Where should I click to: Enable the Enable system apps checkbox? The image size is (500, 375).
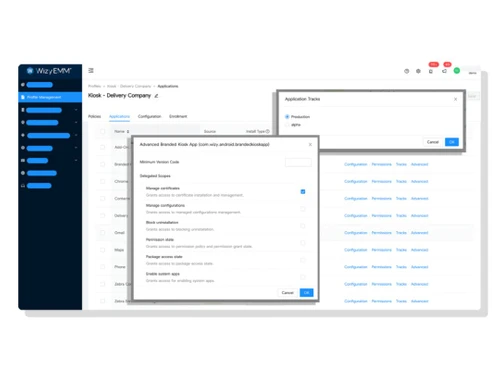303,277
